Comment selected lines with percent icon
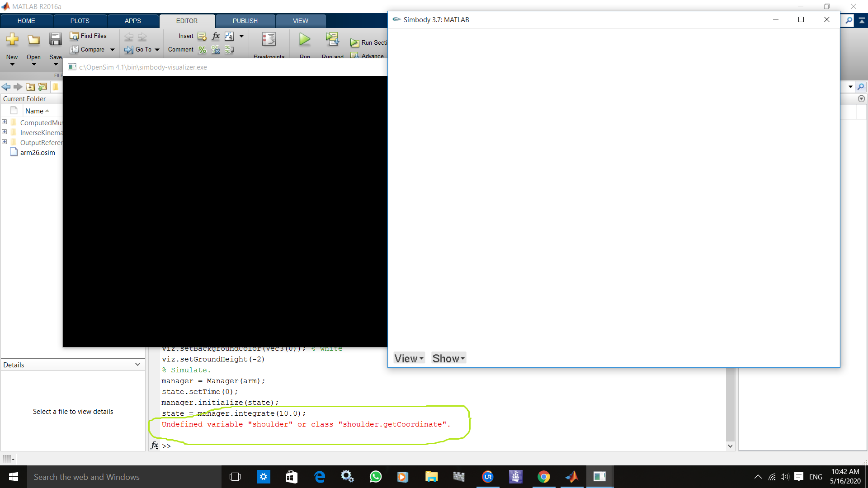Viewport: 868px width, 488px height. point(202,50)
